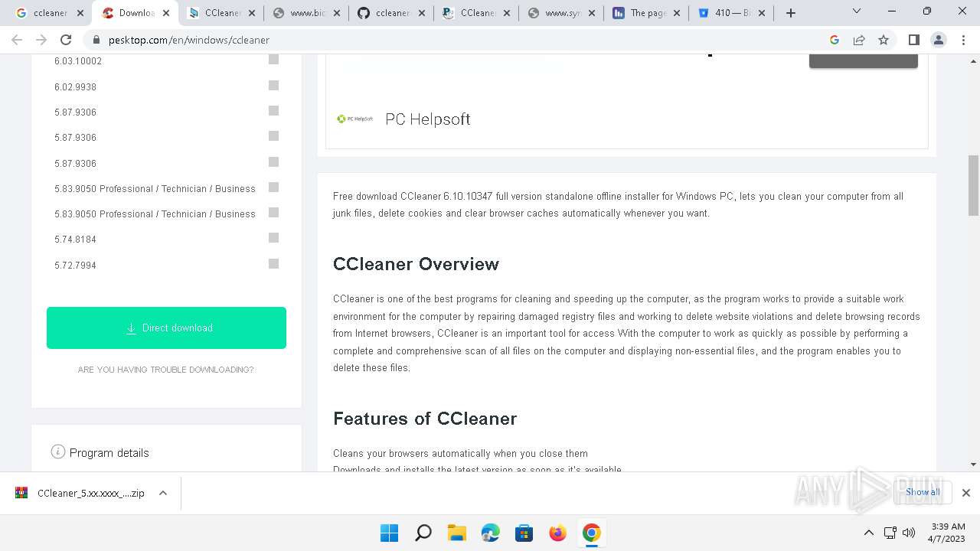The image size is (980, 551).
Task: Open the Windows Start menu
Action: pyautogui.click(x=389, y=533)
